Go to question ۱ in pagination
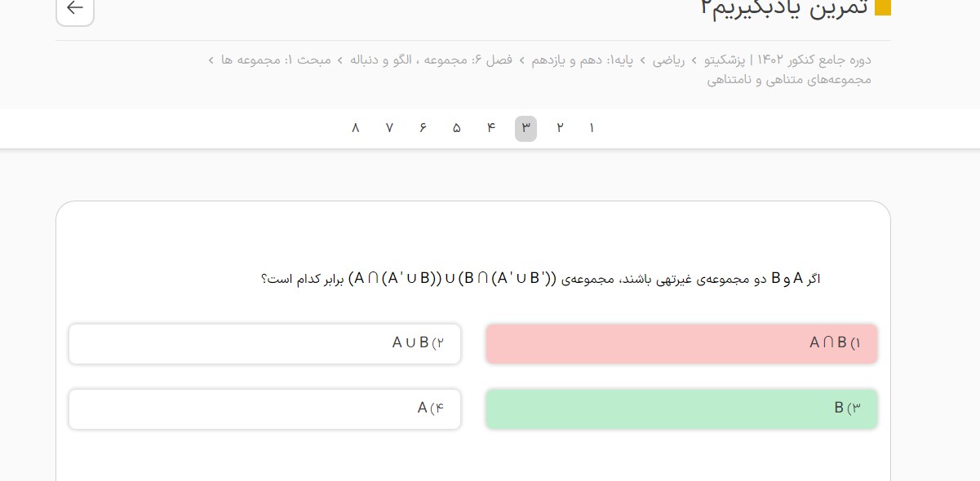 pos(592,128)
